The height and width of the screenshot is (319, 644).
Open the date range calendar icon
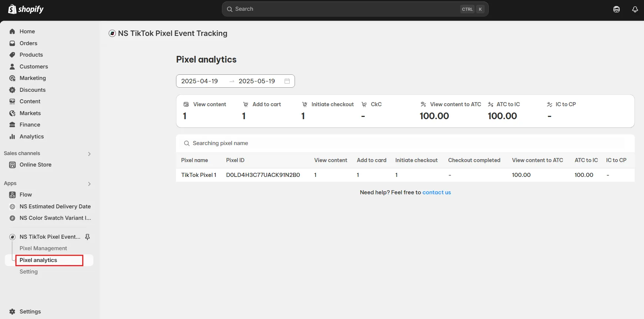287,81
